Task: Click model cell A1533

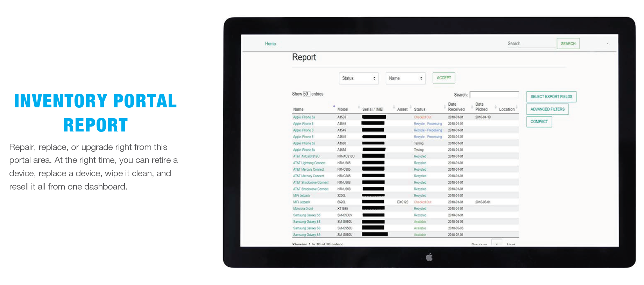Action: [x=341, y=117]
